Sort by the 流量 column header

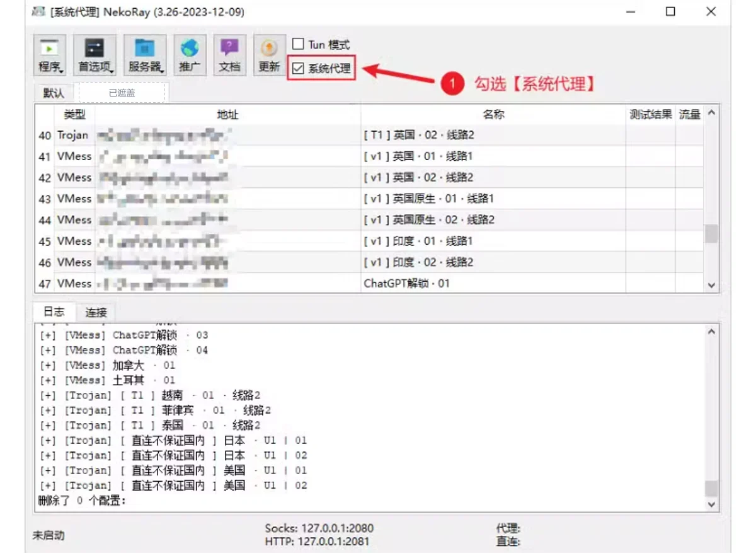tap(690, 115)
